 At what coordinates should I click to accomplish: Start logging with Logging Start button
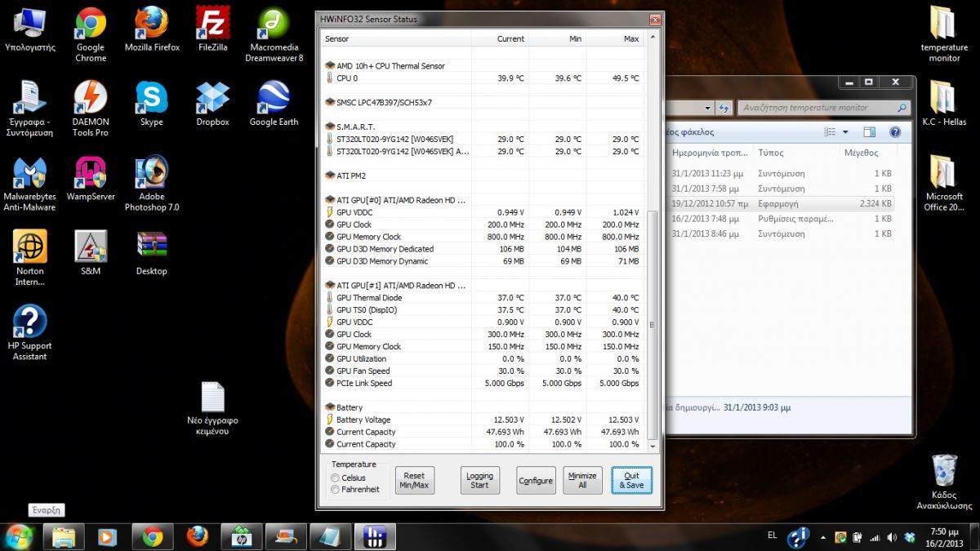point(479,480)
